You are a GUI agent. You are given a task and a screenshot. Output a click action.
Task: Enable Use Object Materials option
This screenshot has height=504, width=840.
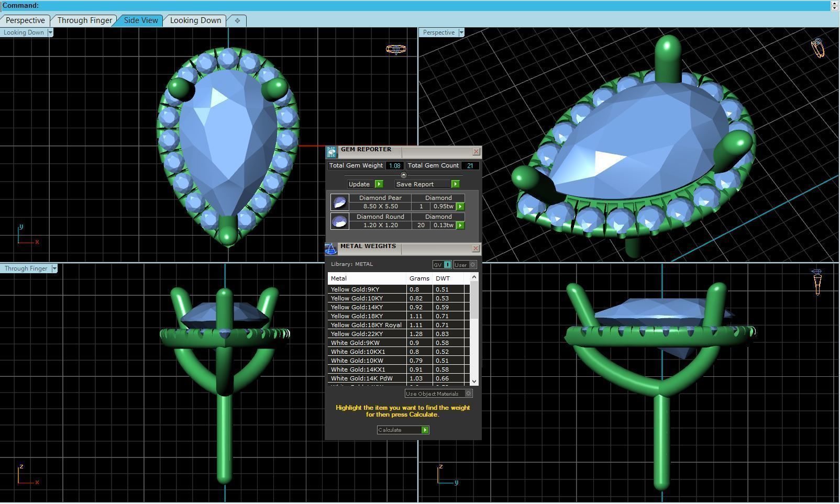coord(439,394)
